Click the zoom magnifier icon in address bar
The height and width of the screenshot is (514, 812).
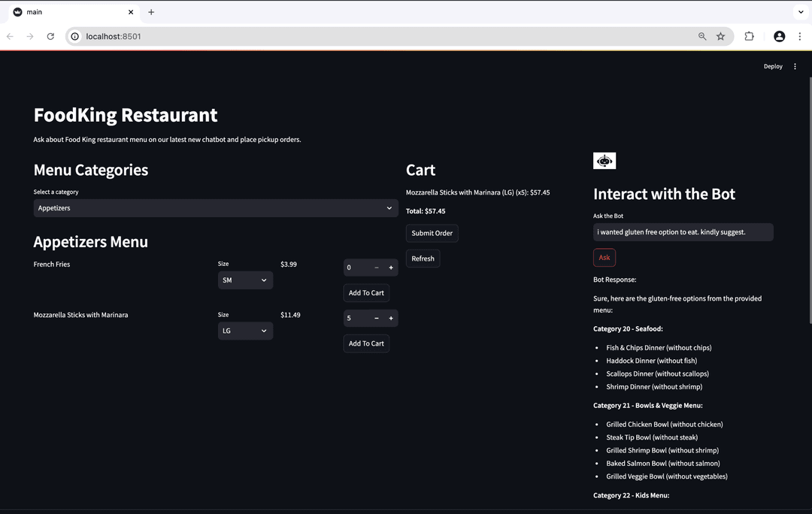pyautogui.click(x=702, y=36)
